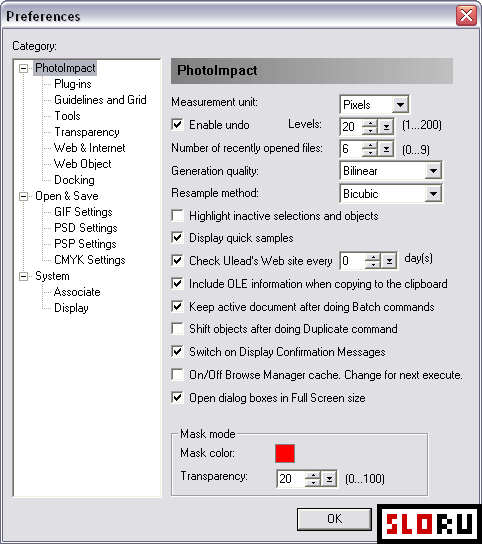
Task: Open the recent files count slider arrow
Action: coord(386,149)
